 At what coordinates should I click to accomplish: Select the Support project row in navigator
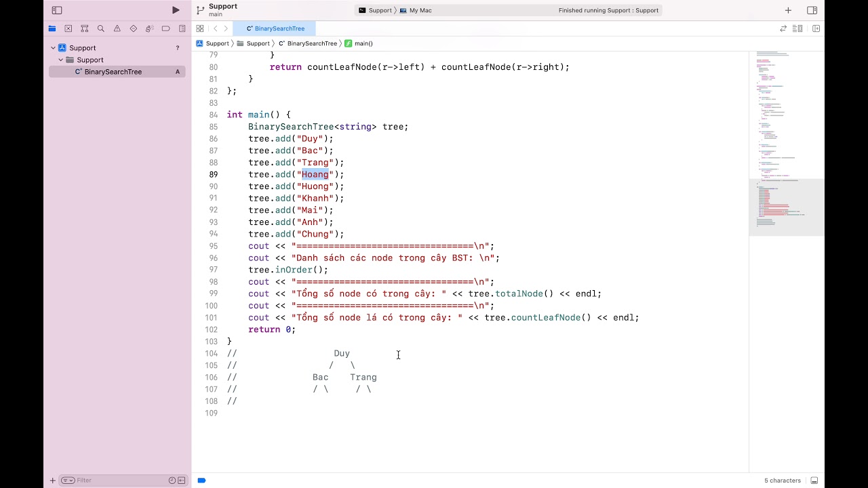(x=117, y=48)
